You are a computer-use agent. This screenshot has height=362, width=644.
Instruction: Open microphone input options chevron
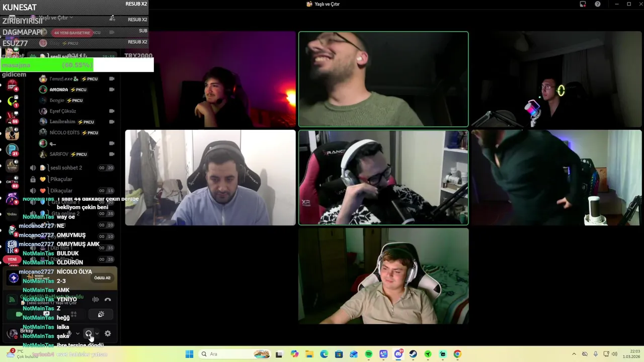[77, 333]
